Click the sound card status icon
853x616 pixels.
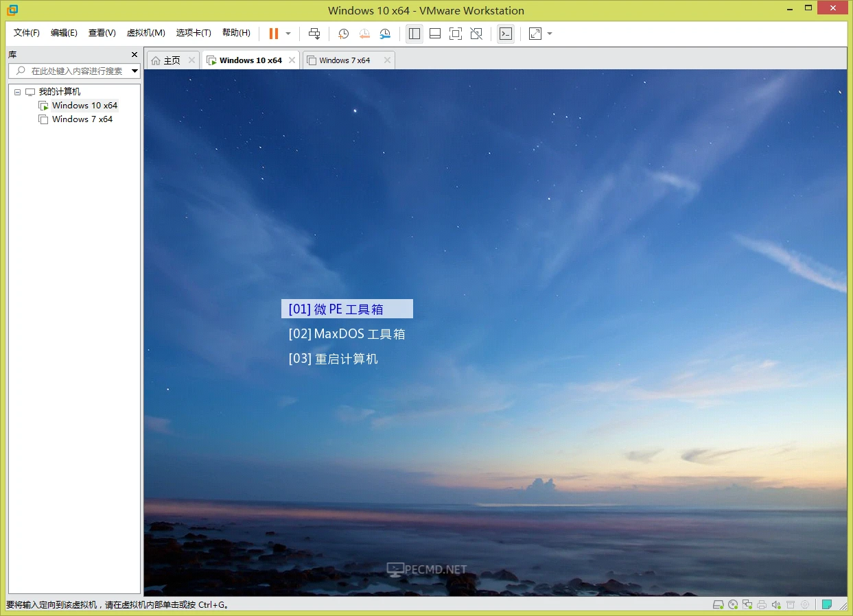pyautogui.click(x=776, y=605)
